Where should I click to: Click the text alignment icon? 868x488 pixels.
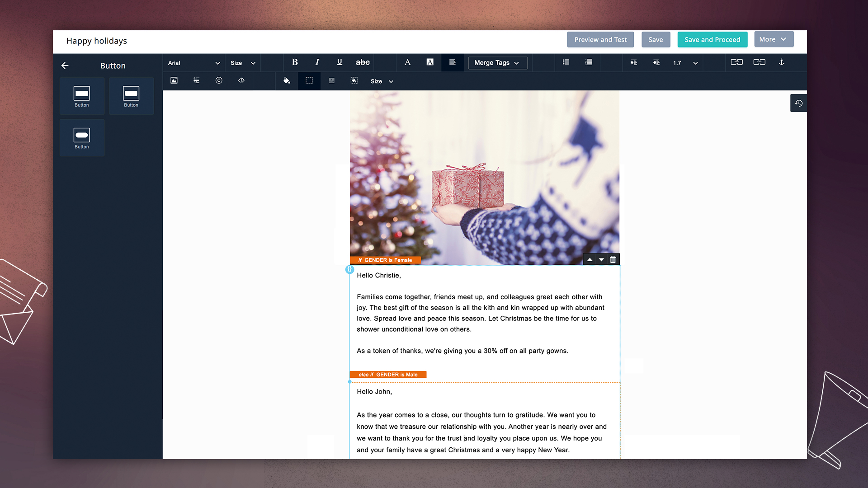[453, 62]
